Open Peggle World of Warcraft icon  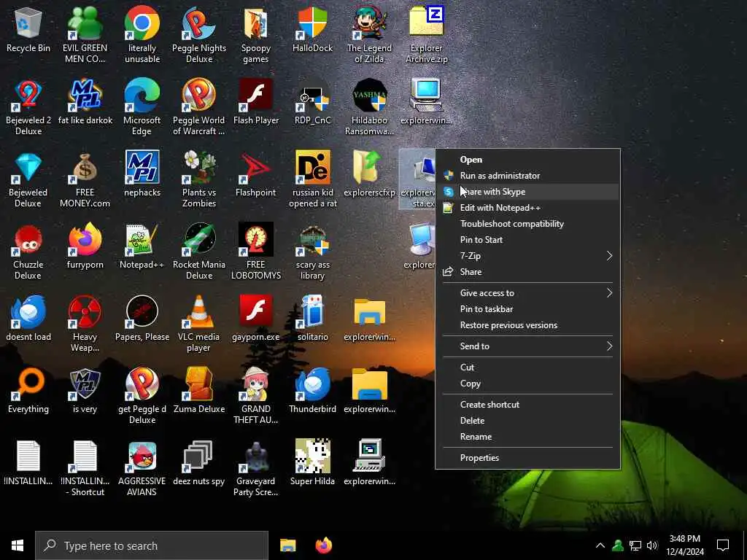pyautogui.click(x=199, y=107)
